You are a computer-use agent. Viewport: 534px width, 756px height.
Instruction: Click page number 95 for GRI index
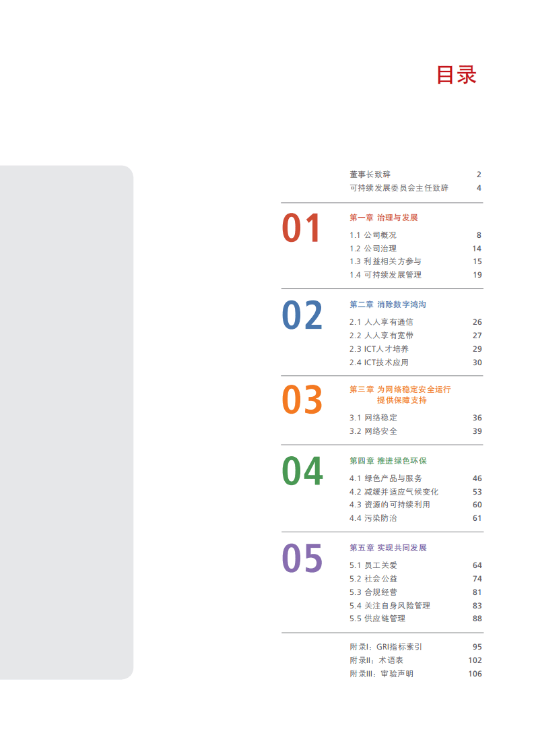[x=477, y=647]
